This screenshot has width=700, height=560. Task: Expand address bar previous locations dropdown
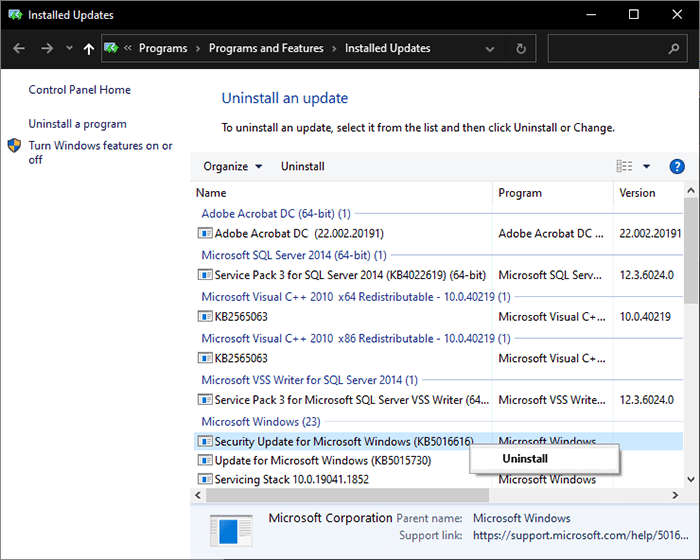click(x=490, y=49)
